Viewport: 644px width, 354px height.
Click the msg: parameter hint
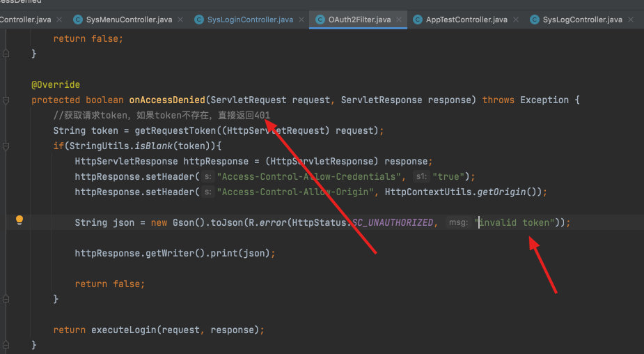click(x=458, y=222)
